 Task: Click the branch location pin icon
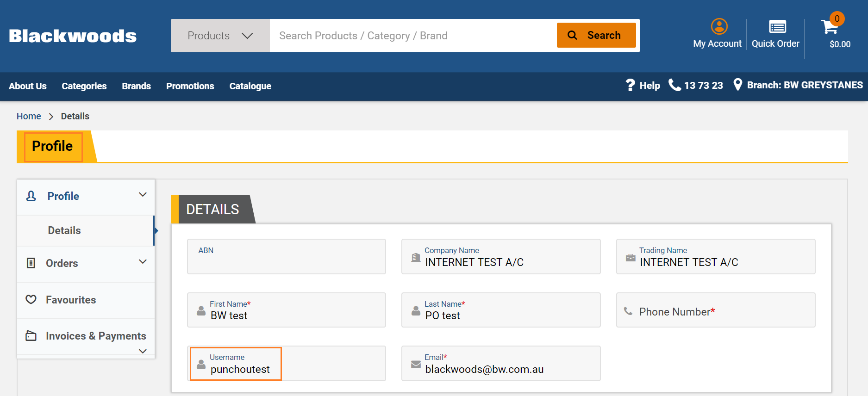click(x=738, y=85)
